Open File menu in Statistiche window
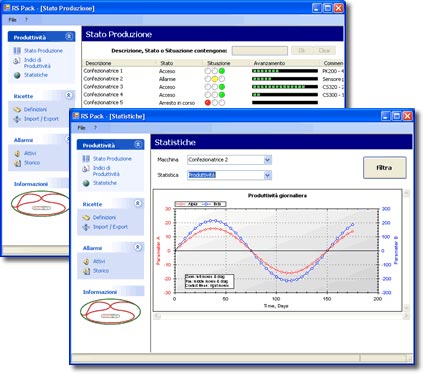 click(x=81, y=128)
